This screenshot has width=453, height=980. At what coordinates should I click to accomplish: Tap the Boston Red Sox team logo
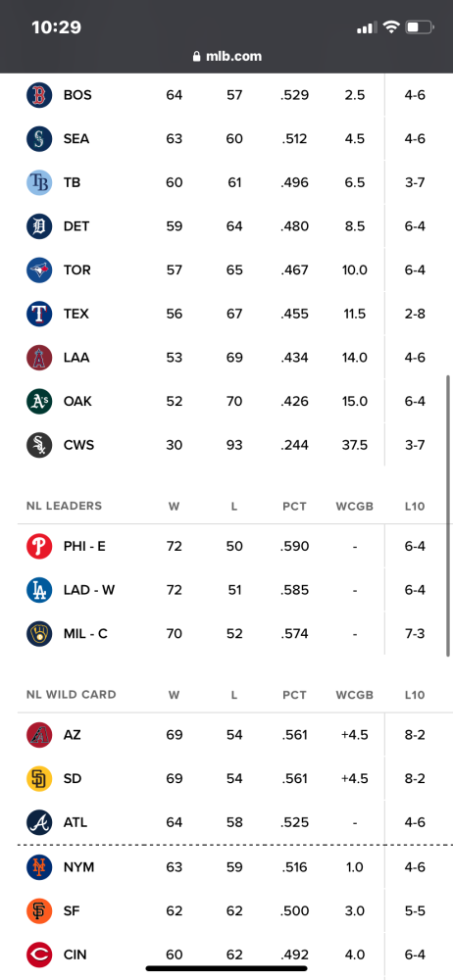click(39, 95)
